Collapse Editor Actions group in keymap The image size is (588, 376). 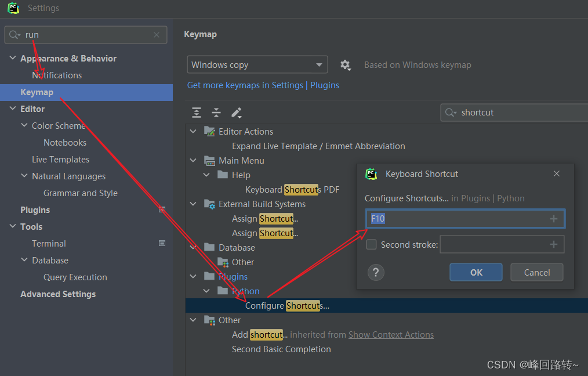point(193,131)
